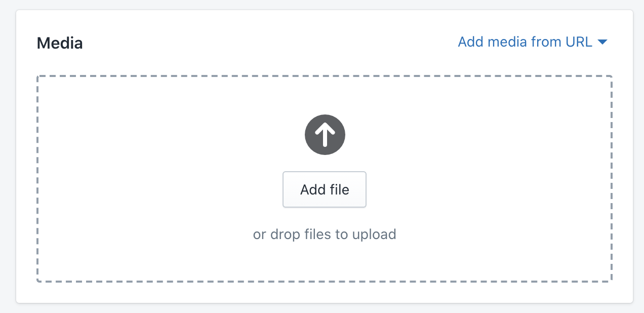Expand the media URL options menu arrow
This screenshot has width=644, height=313.
(x=602, y=42)
